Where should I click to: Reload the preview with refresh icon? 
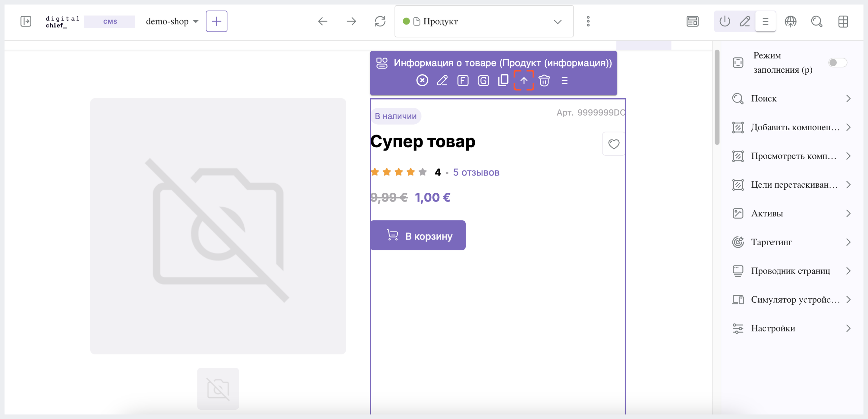click(380, 21)
